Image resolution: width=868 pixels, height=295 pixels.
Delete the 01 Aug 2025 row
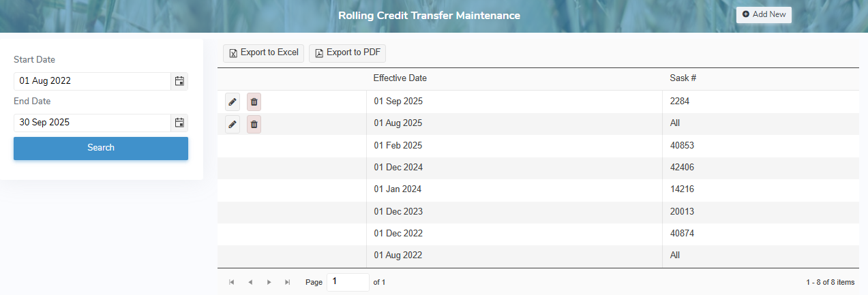coord(254,124)
